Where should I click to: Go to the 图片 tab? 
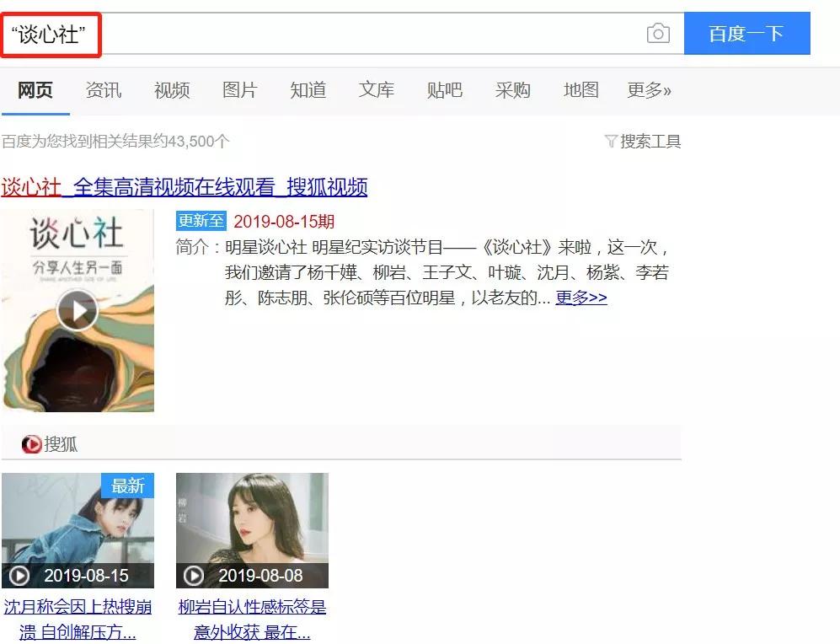click(239, 90)
